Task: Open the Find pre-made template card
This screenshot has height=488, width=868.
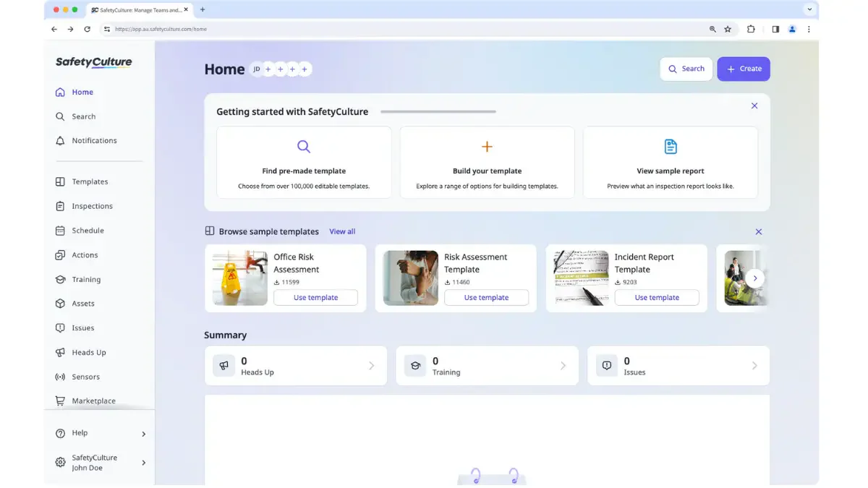Action: pos(304,163)
